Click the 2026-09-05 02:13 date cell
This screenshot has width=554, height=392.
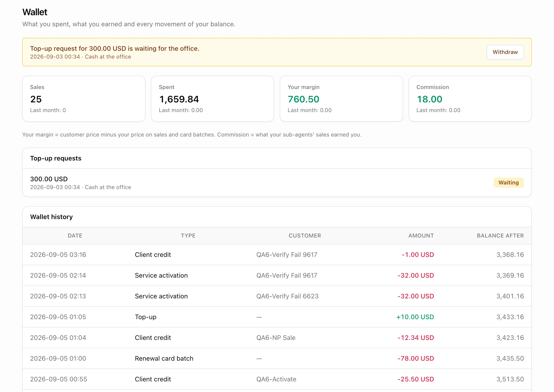58,296
